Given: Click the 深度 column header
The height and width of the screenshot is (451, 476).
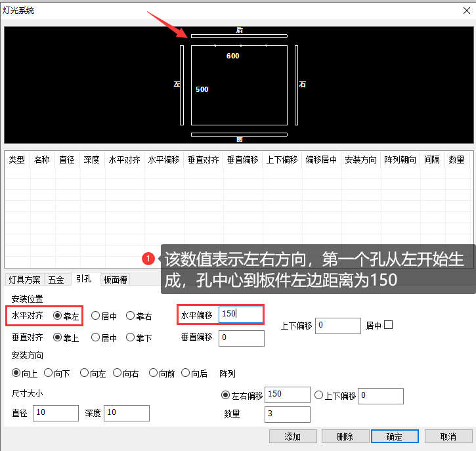Looking at the screenshot, I should point(92,160).
